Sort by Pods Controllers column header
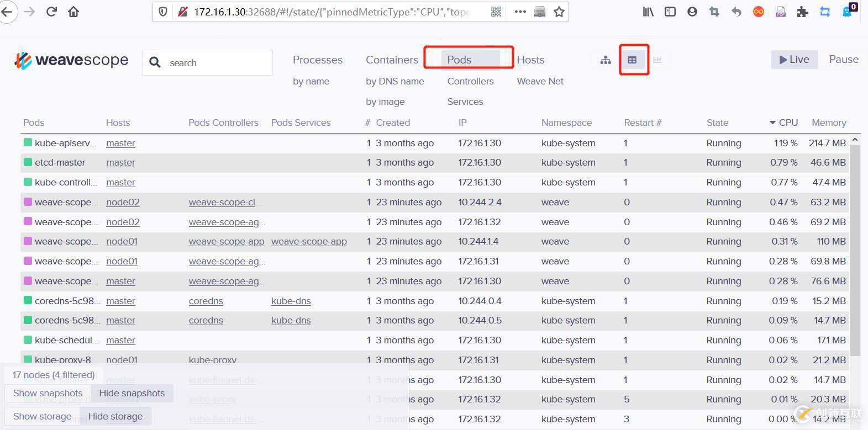This screenshot has width=868, height=430. [x=223, y=123]
